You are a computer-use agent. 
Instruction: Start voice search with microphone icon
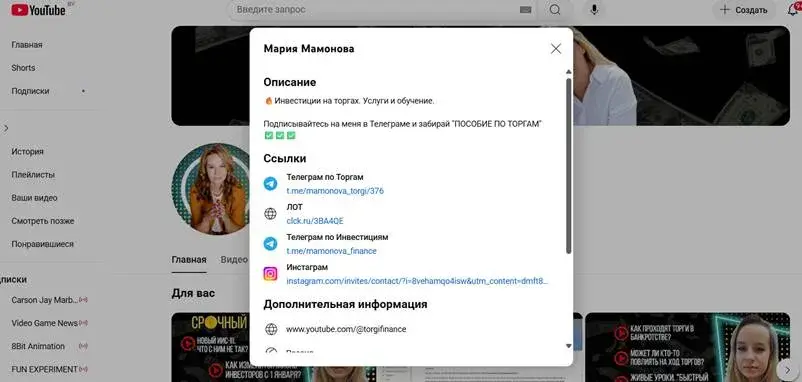click(594, 10)
